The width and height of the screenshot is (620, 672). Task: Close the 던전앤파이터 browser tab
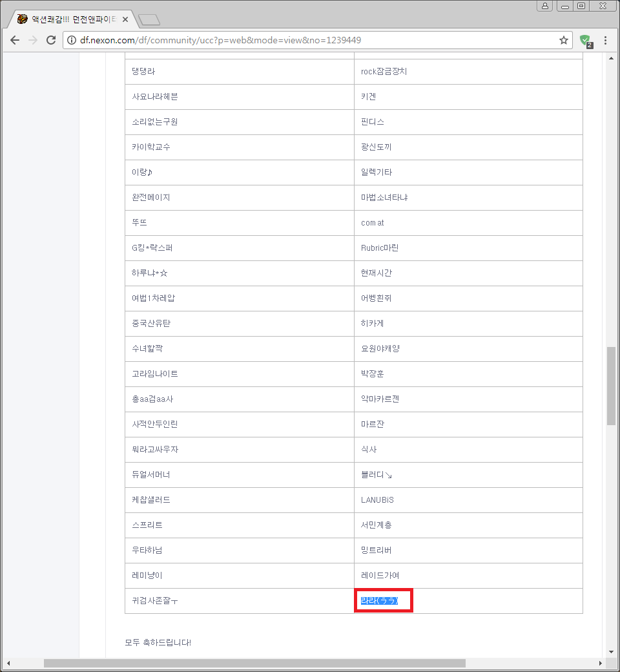click(x=125, y=19)
